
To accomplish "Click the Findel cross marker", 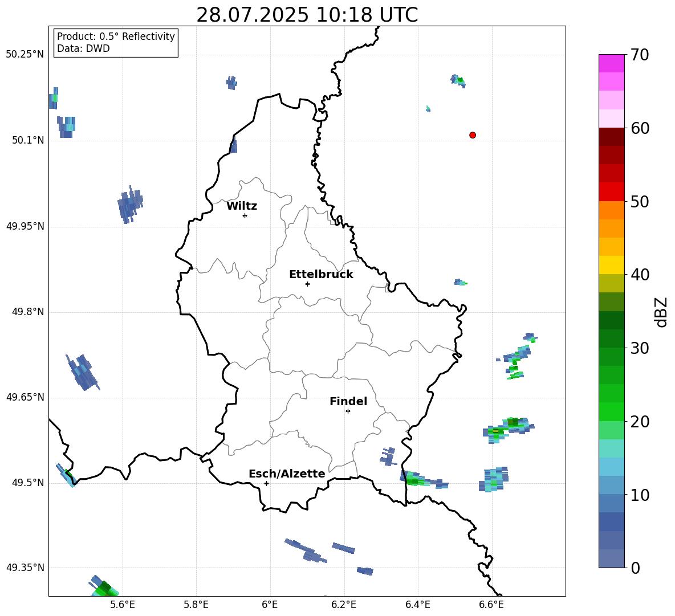I will tap(348, 411).
